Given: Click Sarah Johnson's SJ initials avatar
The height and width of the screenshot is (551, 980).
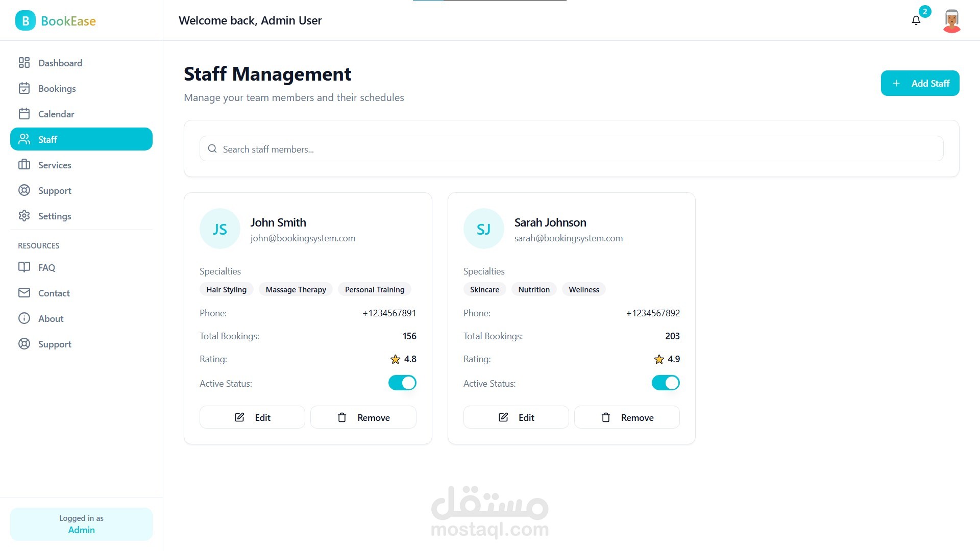Looking at the screenshot, I should [483, 229].
